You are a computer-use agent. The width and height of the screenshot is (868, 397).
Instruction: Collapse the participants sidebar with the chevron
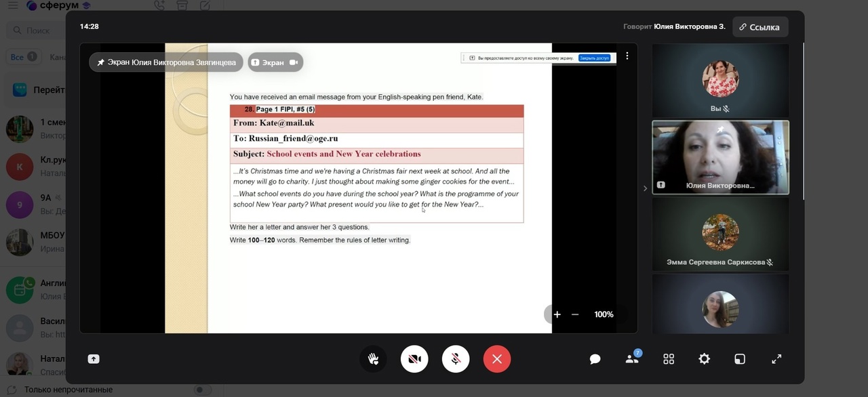pos(645,188)
